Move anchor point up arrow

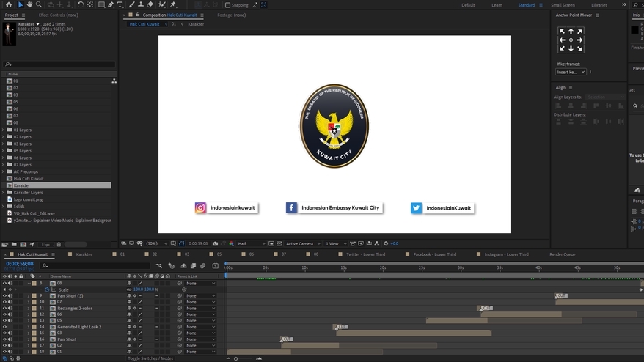pos(571,32)
